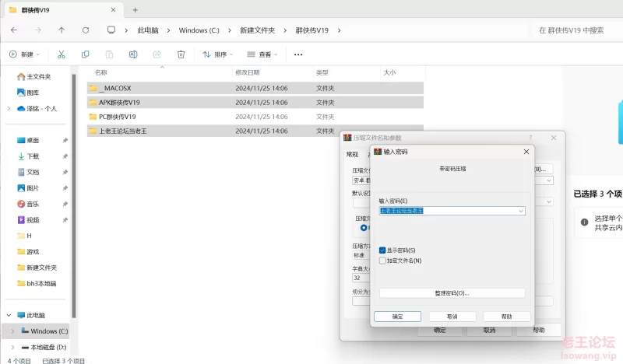The width and height of the screenshot is (623, 364).
Task: Open the password history dropdown arrow
Action: click(x=521, y=211)
